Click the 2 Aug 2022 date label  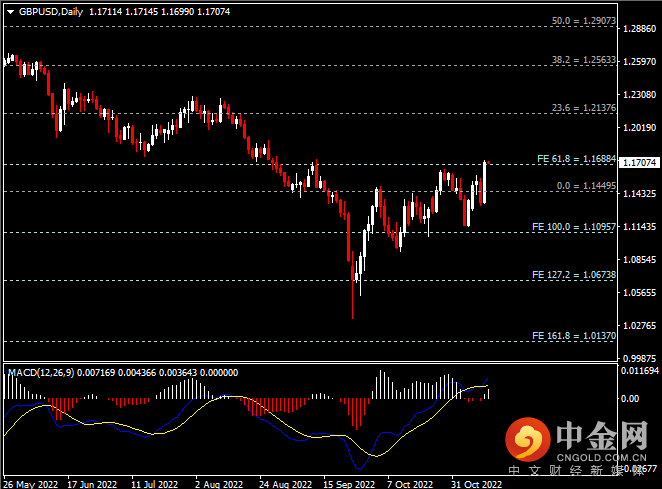click(219, 484)
